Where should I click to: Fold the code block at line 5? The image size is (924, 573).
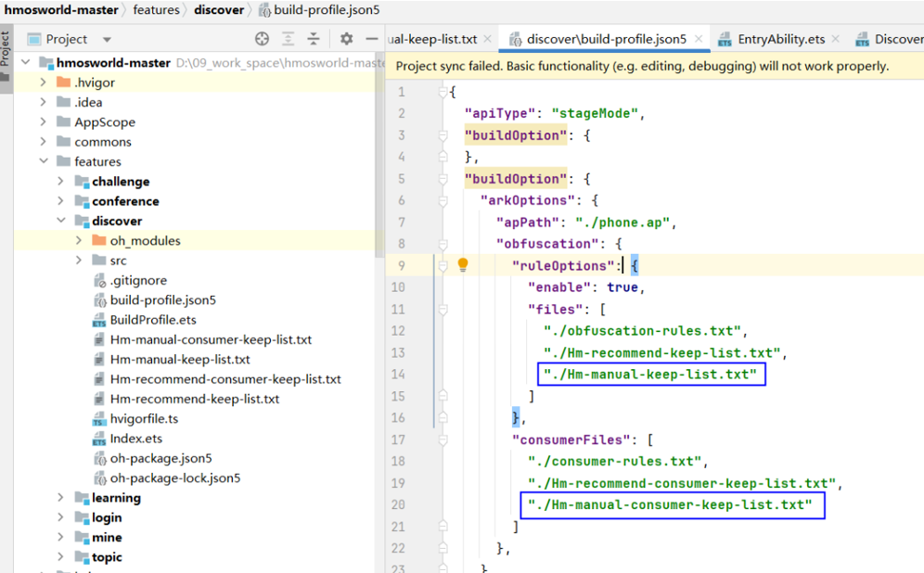tap(443, 179)
